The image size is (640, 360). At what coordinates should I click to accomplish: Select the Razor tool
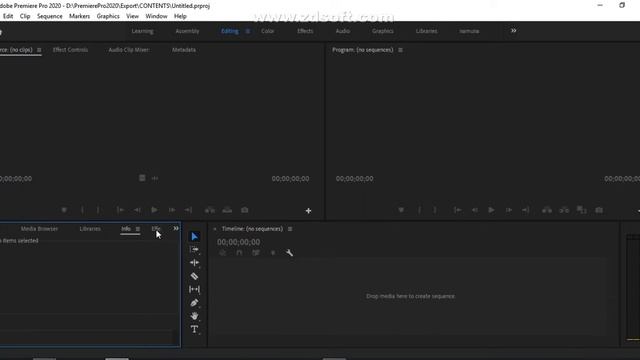click(x=194, y=276)
